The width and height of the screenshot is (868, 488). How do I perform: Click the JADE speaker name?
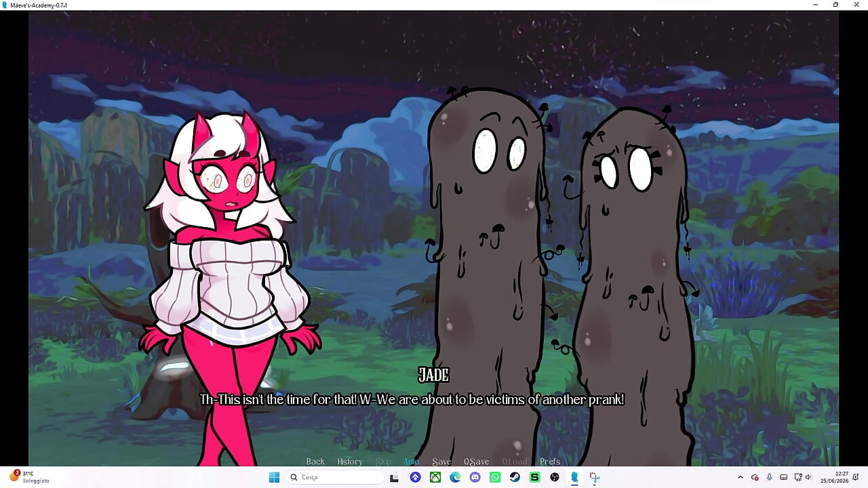click(x=434, y=375)
